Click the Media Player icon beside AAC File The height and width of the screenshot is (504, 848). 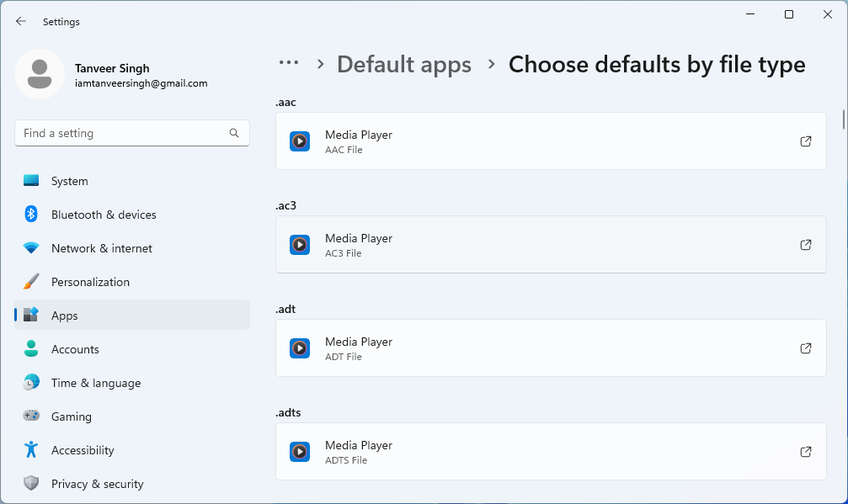300,141
